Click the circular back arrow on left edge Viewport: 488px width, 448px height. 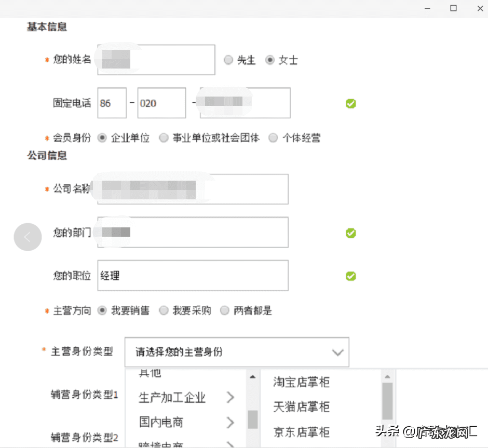(x=28, y=237)
